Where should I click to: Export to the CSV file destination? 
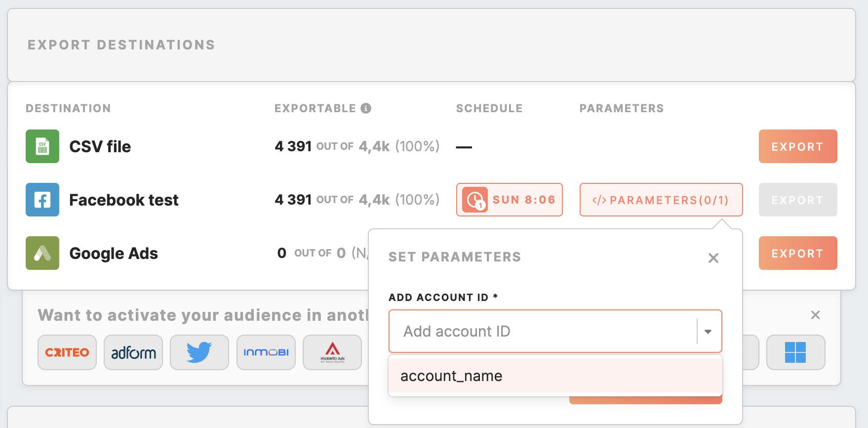pos(797,146)
